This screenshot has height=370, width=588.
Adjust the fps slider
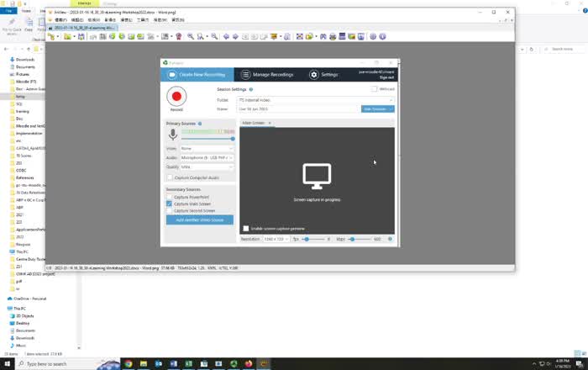[307, 239]
